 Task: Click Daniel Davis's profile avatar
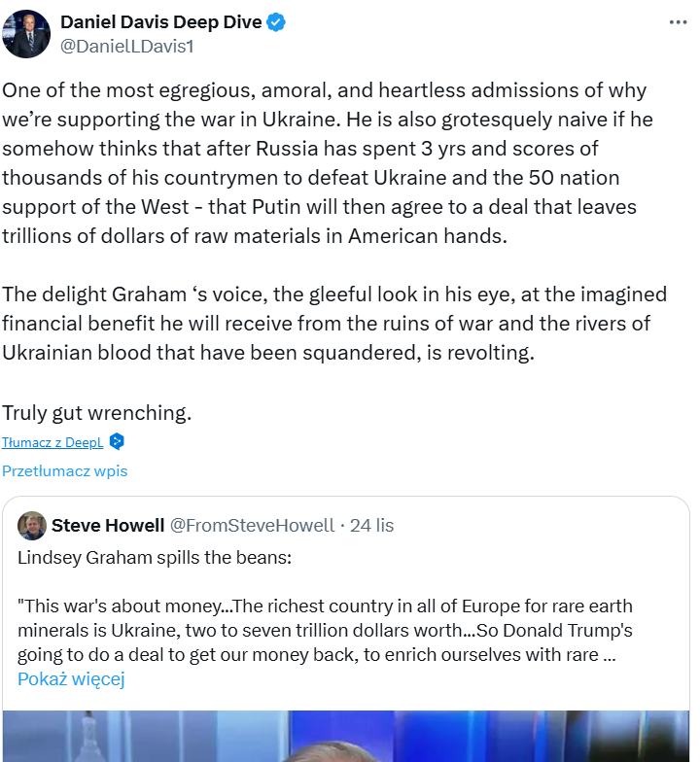[x=26, y=34]
